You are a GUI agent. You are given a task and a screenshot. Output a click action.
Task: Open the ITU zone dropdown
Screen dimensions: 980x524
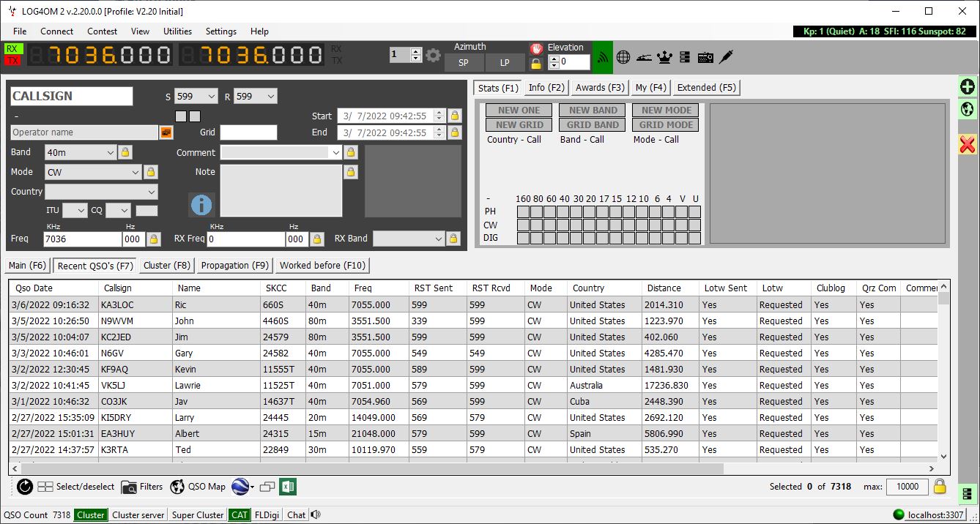point(75,211)
